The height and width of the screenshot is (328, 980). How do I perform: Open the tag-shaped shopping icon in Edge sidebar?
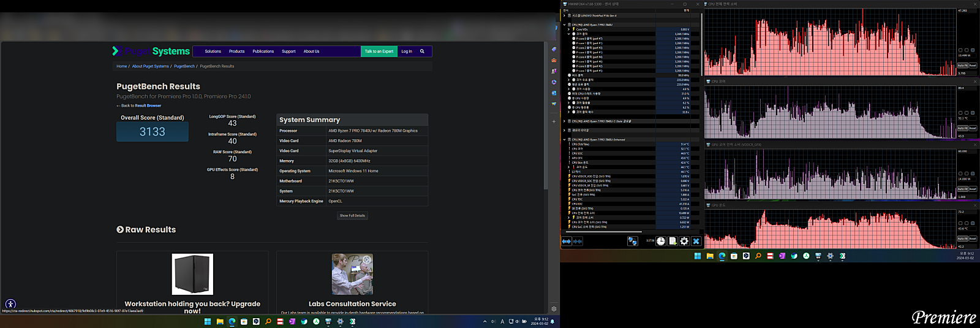pos(554,49)
